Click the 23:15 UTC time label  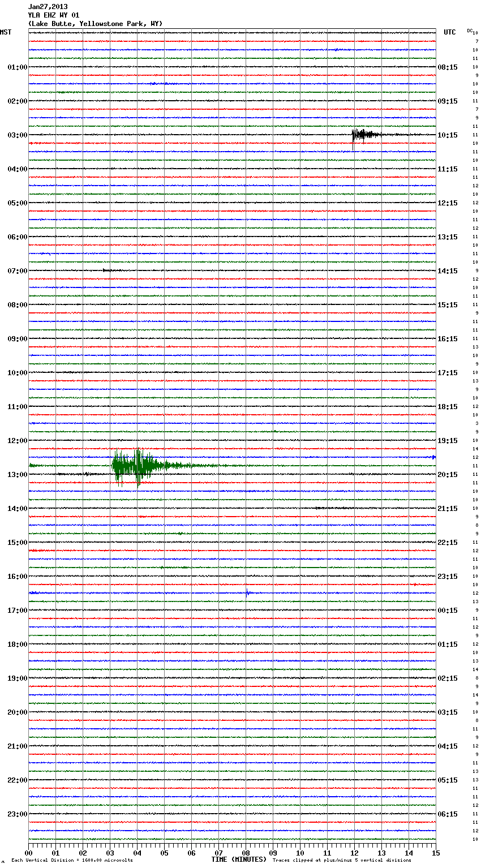point(448,577)
